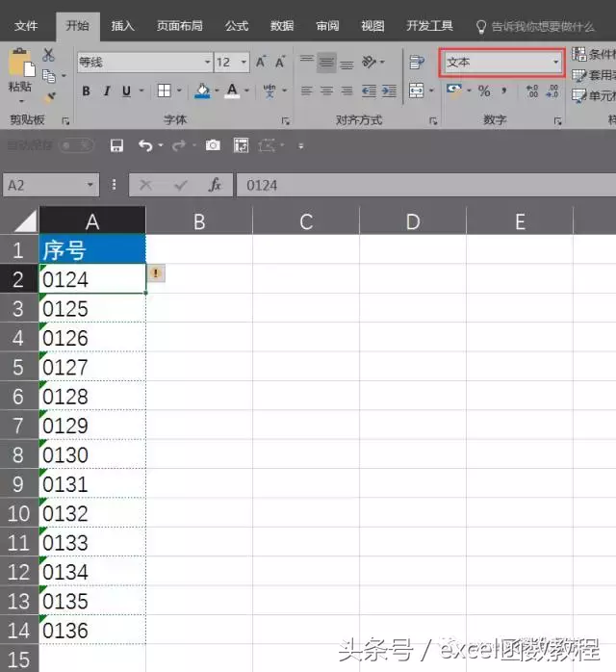Apply the font color letter A
The width and height of the screenshot is (616, 672).
232,90
